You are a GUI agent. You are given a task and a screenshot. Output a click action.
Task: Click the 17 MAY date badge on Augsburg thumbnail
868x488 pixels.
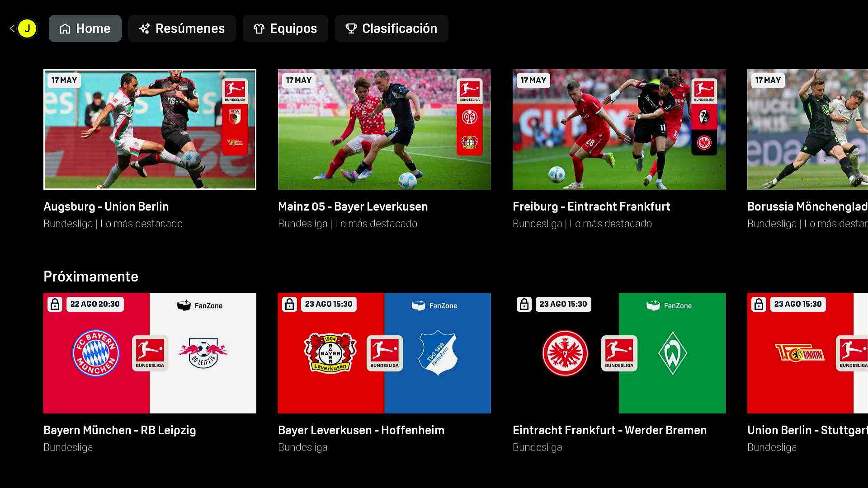point(64,80)
